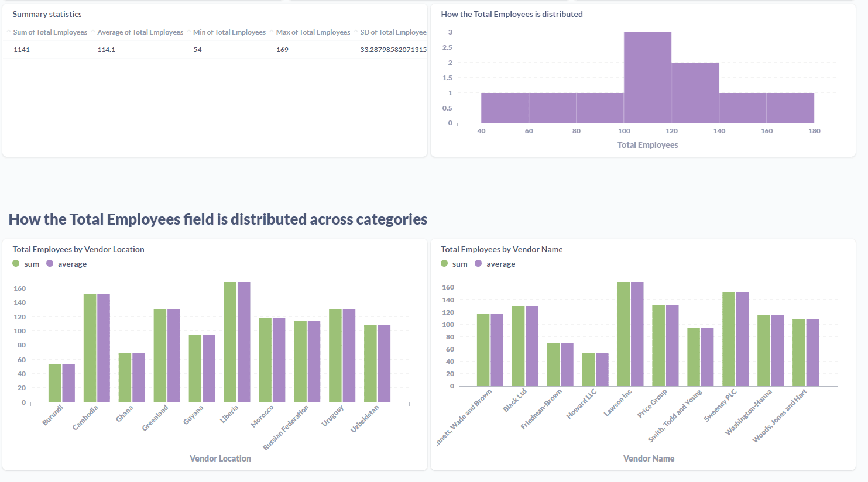Sort by the SD of Total Employee column

tap(393, 32)
